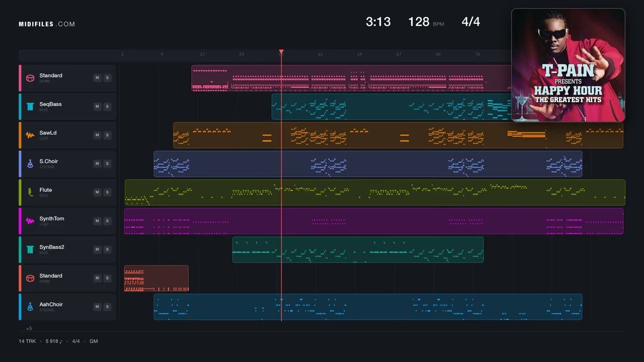Mute the SawLd track

click(97, 135)
